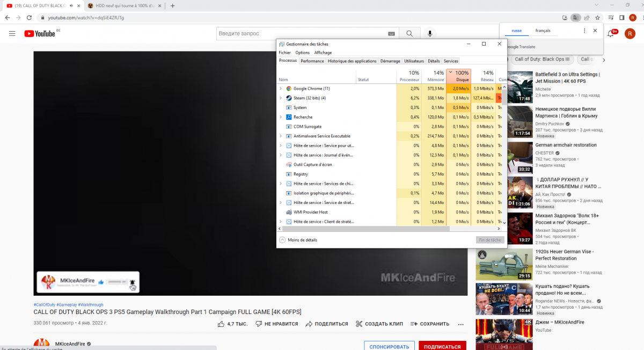Open more actions (three dots) under video
Screen dimensions: 644x350
(x=460, y=324)
